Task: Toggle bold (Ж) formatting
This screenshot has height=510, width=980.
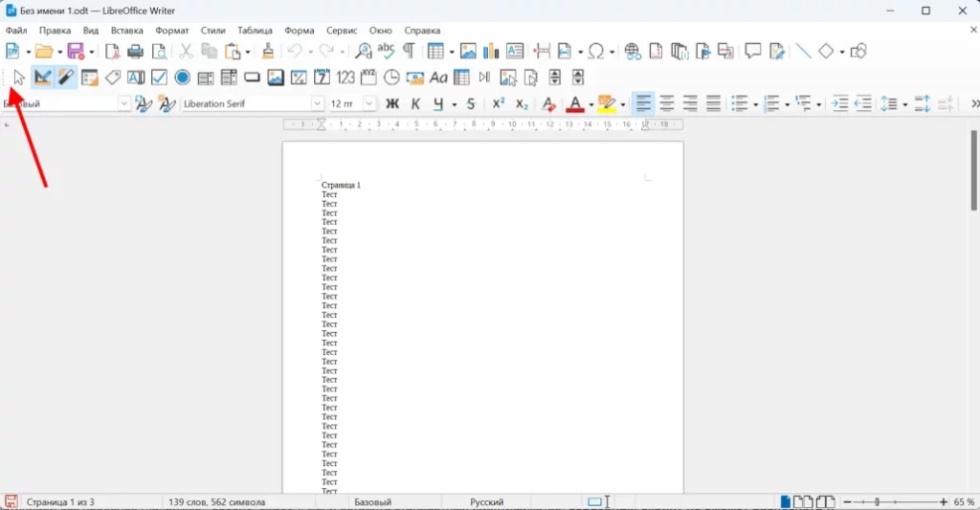Action: pyautogui.click(x=391, y=103)
